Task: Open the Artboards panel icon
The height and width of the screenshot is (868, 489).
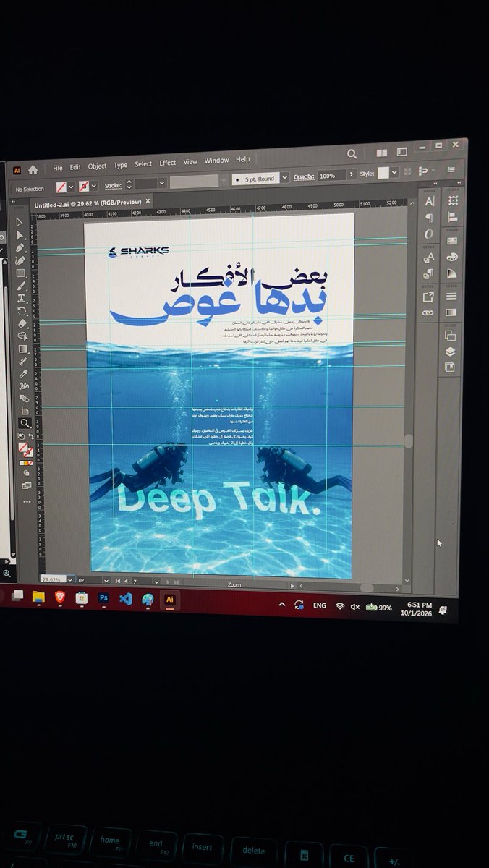Action: click(450, 367)
